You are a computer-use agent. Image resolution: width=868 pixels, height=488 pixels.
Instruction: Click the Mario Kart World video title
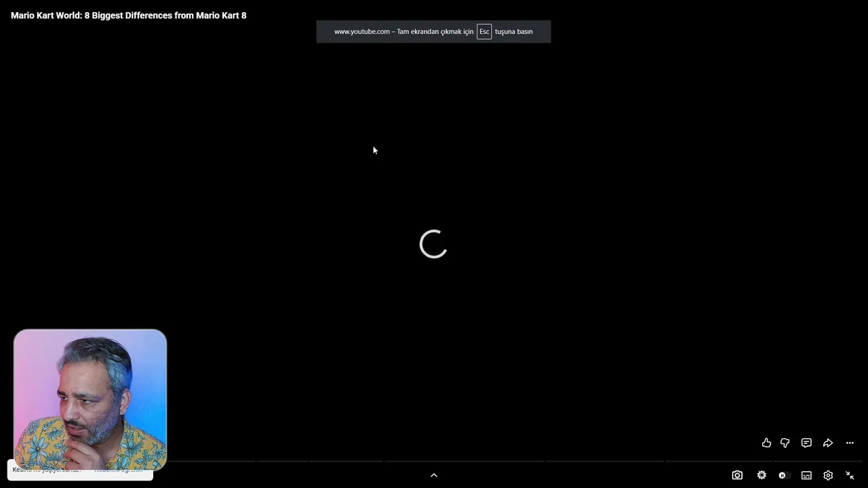(x=129, y=15)
